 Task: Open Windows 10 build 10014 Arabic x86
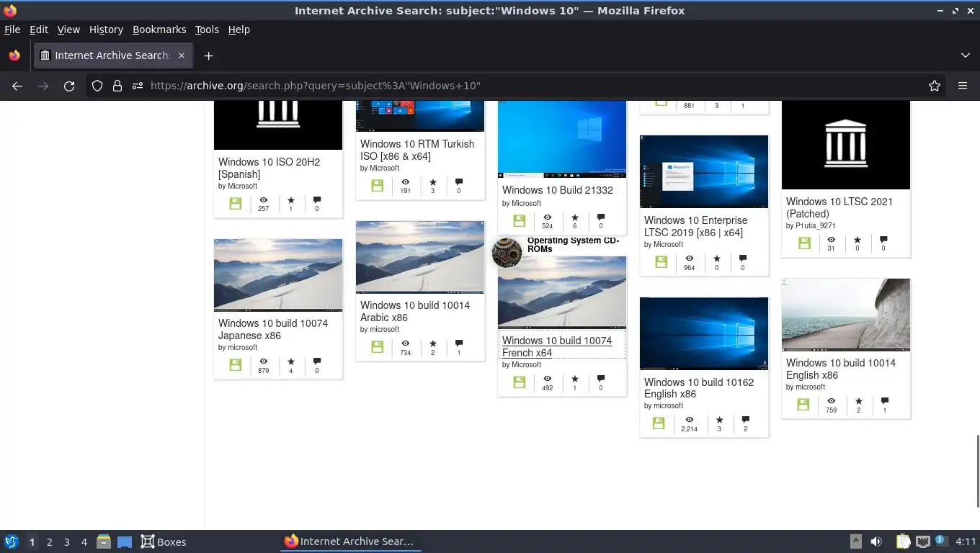[415, 311]
